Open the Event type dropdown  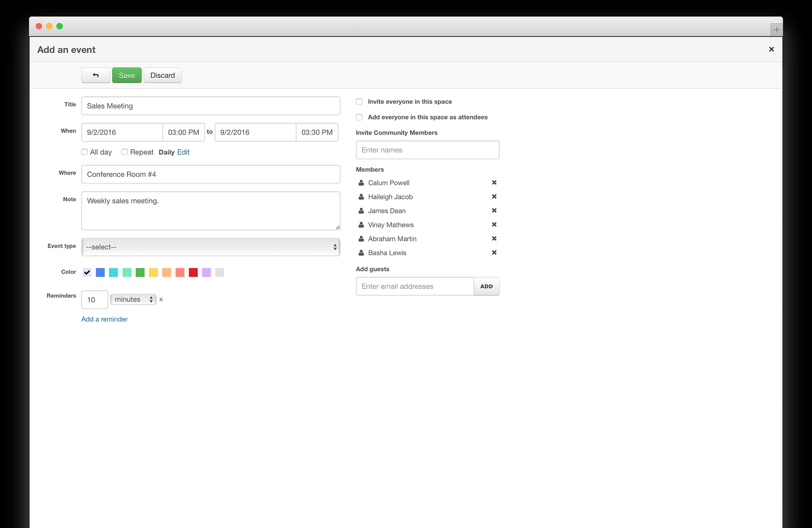[x=211, y=247]
